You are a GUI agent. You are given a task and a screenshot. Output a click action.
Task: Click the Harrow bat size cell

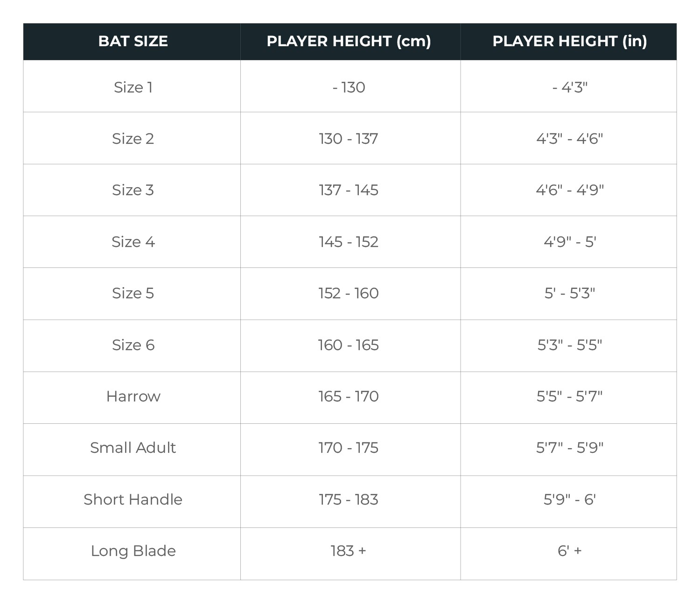click(x=133, y=396)
